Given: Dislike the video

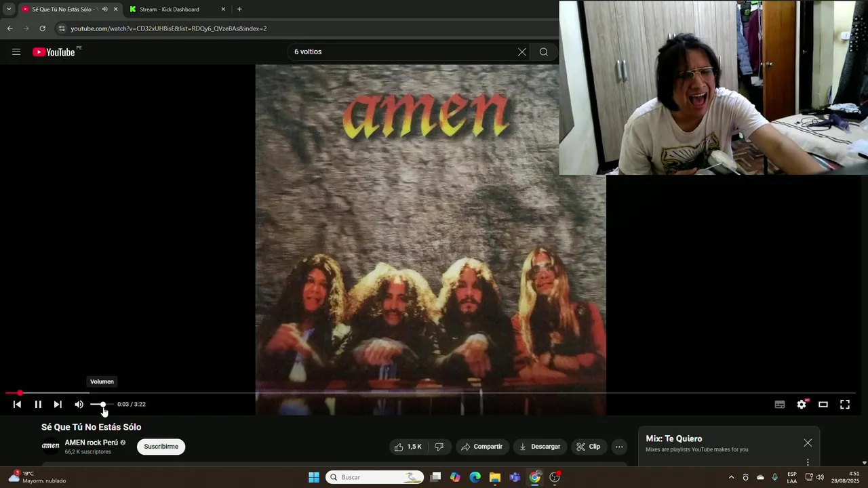Looking at the screenshot, I should click(439, 447).
